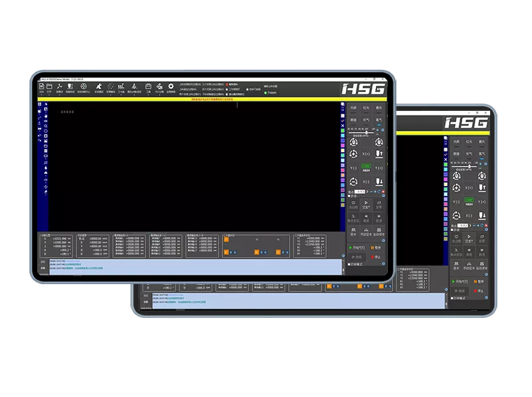Click the power slider on front screen control panel
532x397 pixels.
[x=366, y=132]
